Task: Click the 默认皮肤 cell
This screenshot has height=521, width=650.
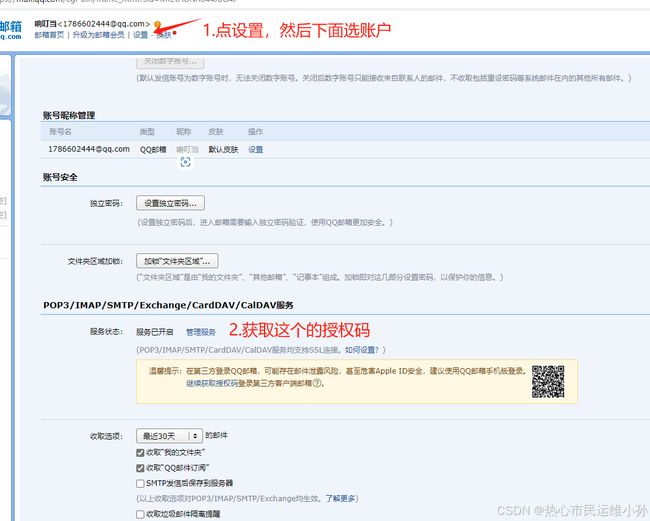Action: tap(223, 150)
